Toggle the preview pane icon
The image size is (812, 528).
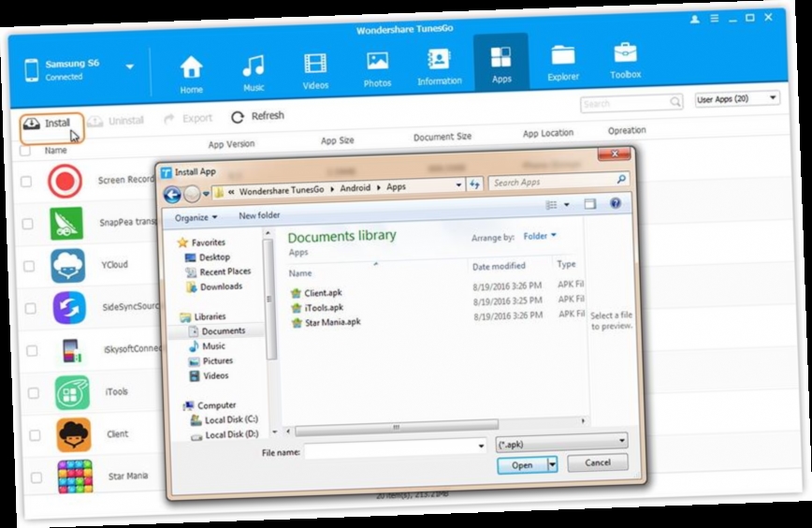[590, 204]
